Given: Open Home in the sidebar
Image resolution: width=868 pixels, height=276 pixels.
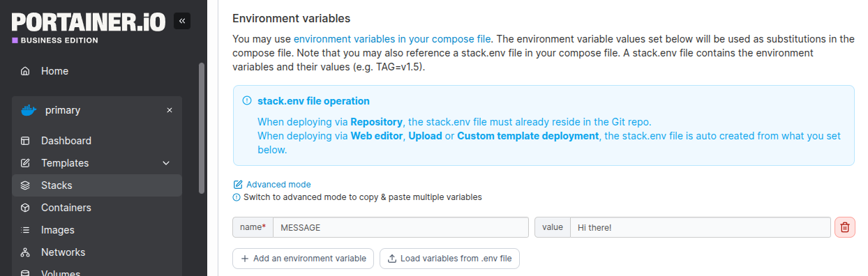Looking at the screenshot, I should click(x=97, y=71).
